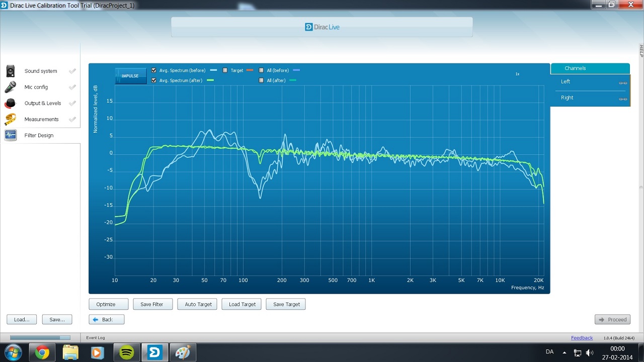Open the media player taskbar icon
The width and height of the screenshot is (644, 362).
click(98, 353)
